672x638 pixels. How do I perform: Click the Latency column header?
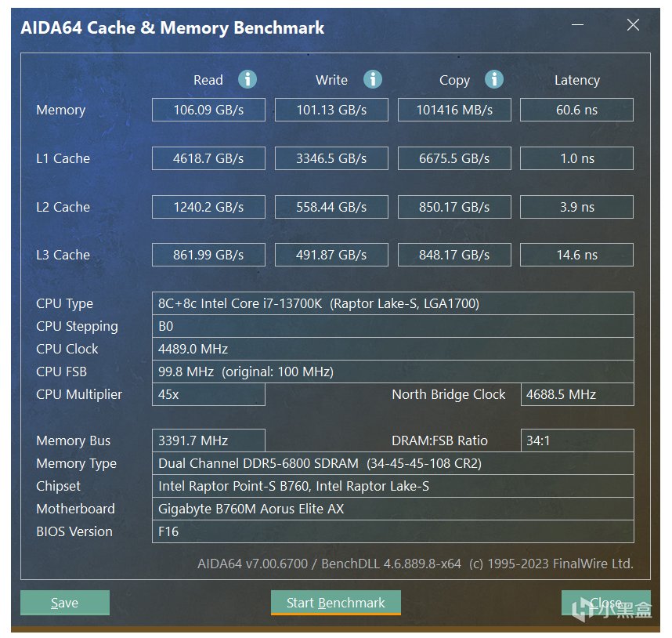coord(577,81)
